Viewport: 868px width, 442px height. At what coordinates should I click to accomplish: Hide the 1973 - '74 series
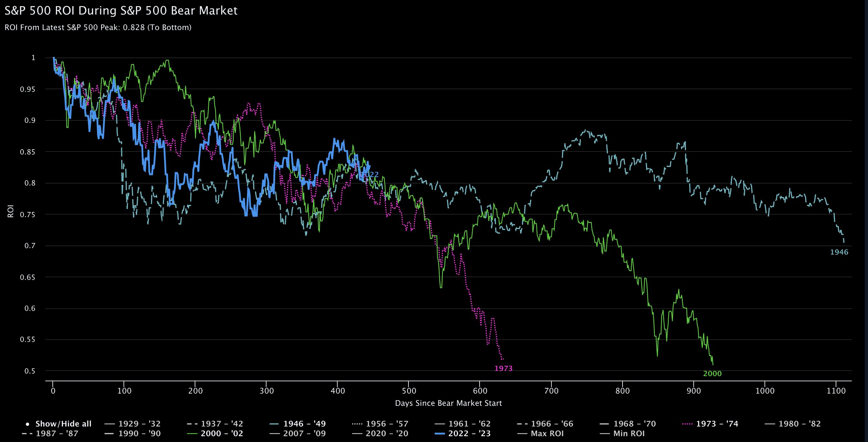710,424
